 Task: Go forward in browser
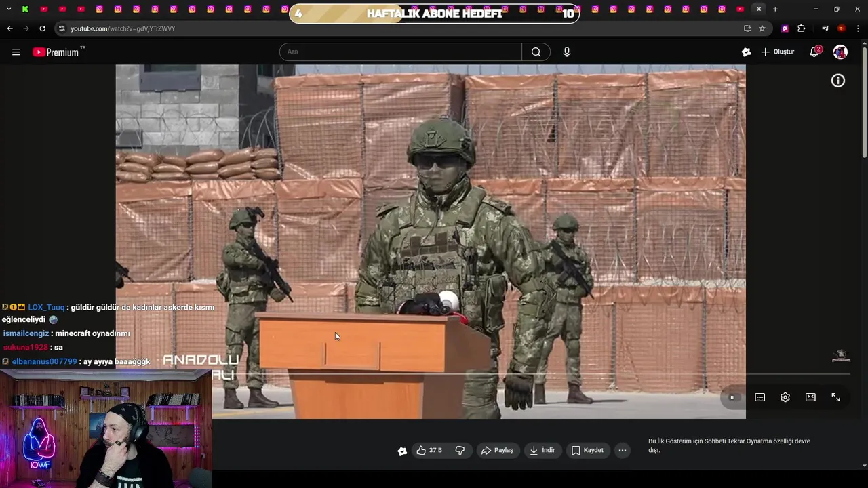(26, 28)
